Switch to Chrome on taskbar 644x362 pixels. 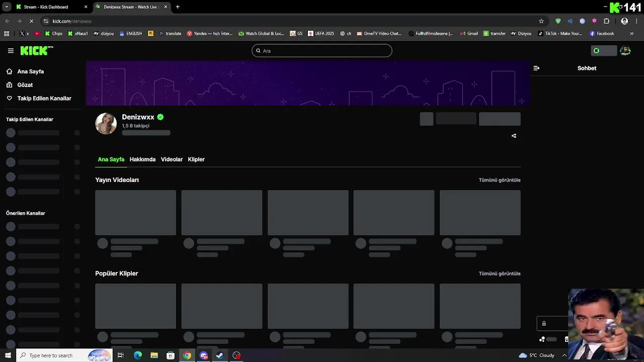click(x=187, y=355)
